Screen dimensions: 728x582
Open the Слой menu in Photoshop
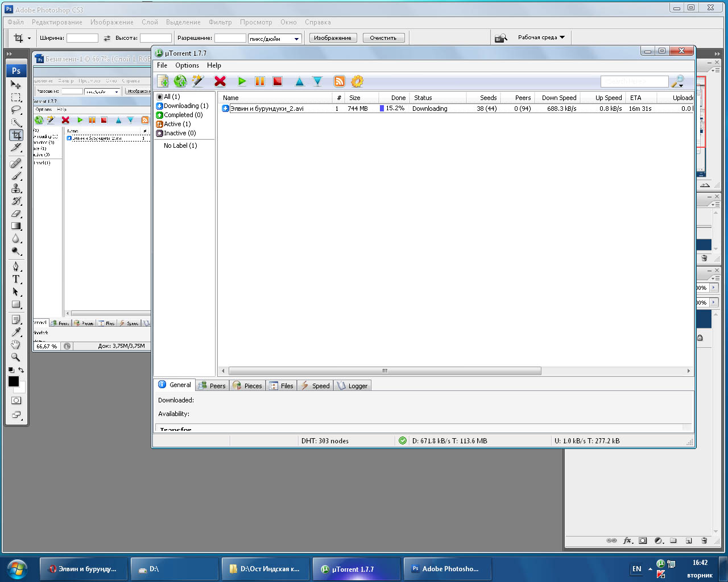pyautogui.click(x=150, y=22)
